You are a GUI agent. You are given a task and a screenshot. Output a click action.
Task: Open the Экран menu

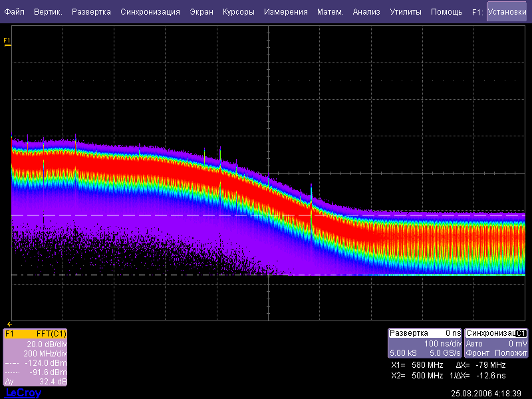tap(201, 12)
